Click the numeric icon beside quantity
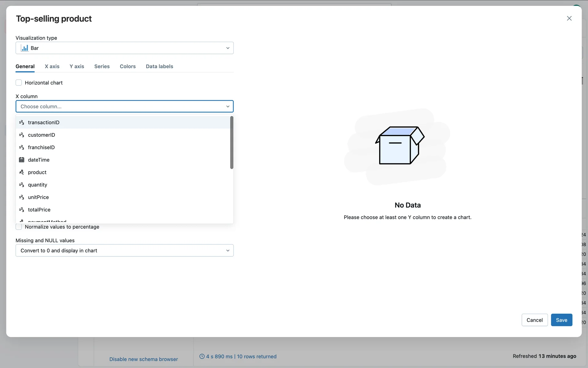Image resolution: width=588 pixels, height=368 pixels. pyautogui.click(x=21, y=185)
